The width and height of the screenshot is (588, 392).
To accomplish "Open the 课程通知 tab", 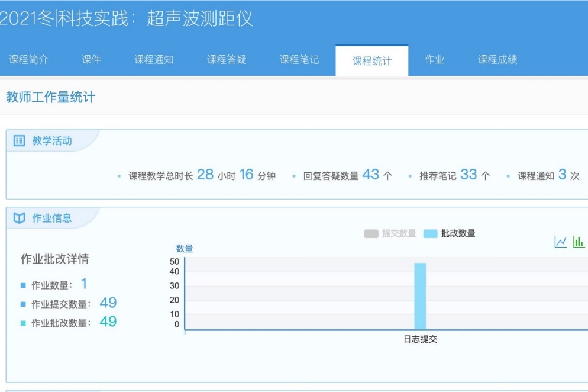I will tap(154, 59).
